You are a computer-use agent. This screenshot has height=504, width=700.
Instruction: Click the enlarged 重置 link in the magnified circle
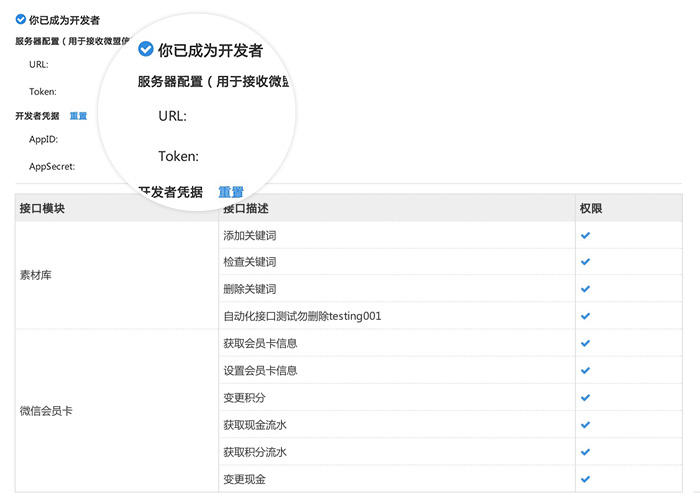231,192
